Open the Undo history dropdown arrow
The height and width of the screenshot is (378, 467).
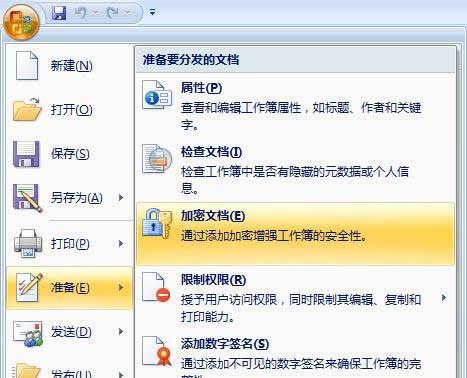click(96, 13)
